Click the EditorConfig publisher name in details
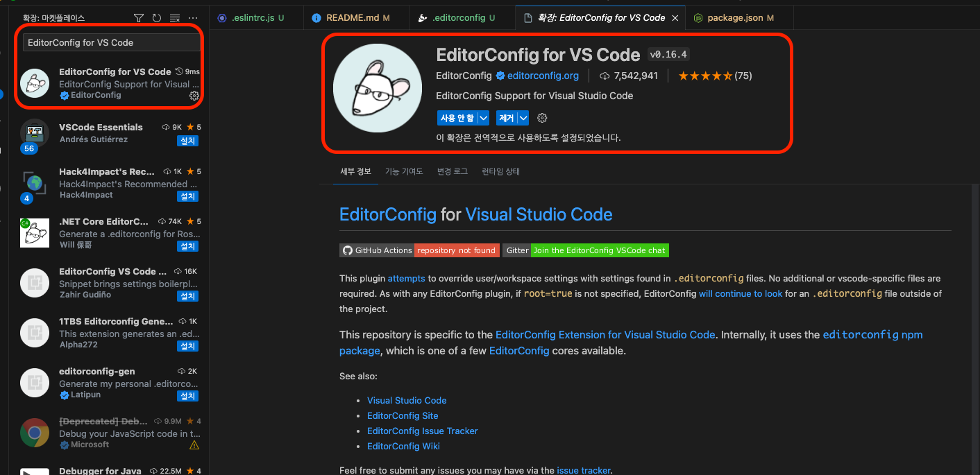The height and width of the screenshot is (475, 980). [x=464, y=76]
